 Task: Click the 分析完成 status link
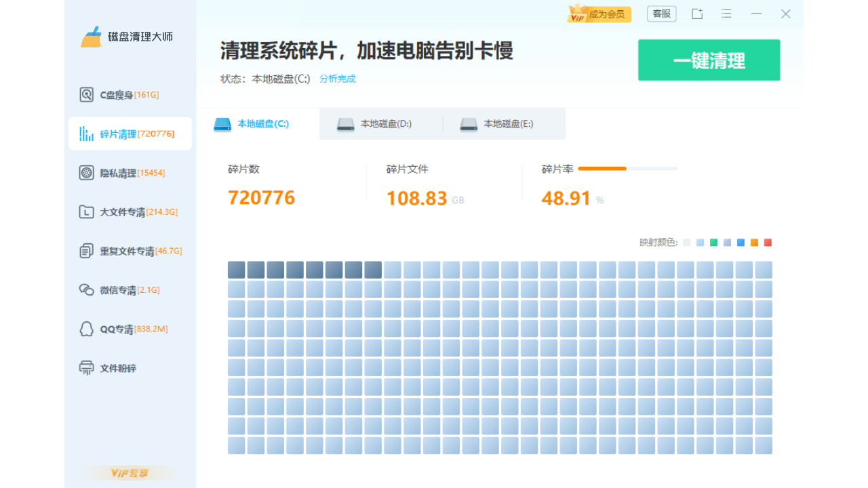tap(338, 79)
